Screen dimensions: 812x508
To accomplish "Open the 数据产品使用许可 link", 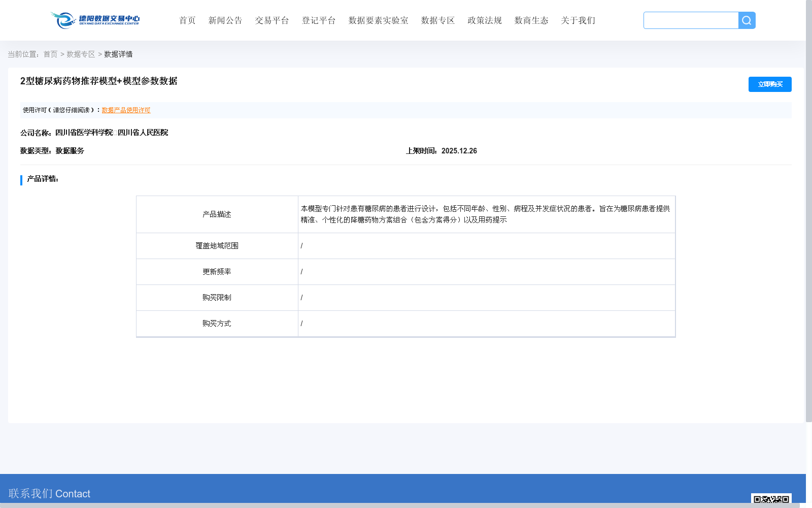I will (126, 110).
